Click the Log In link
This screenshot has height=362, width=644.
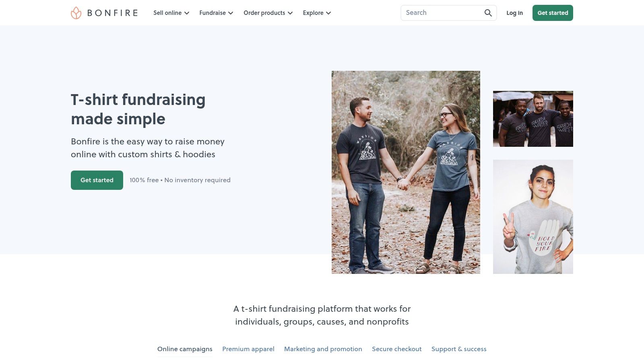pyautogui.click(x=514, y=13)
